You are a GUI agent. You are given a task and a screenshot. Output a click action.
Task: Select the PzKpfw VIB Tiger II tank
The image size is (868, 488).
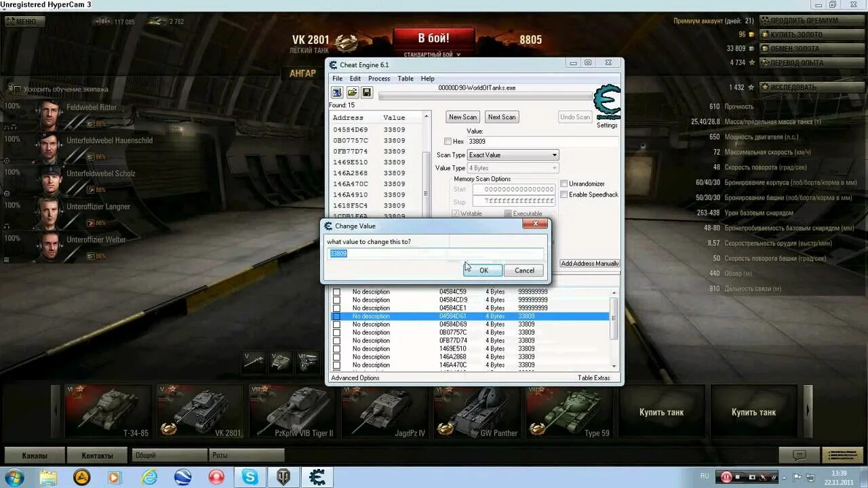[292, 411]
